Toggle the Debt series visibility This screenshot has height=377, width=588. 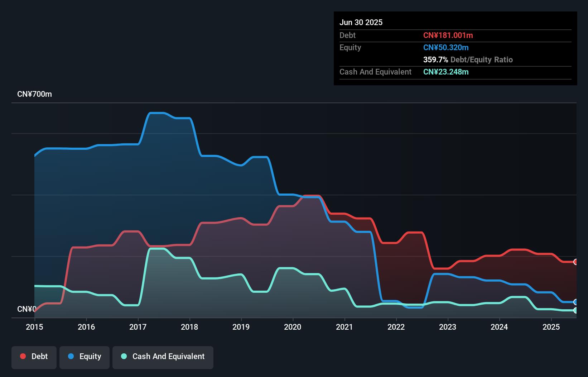click(34, 356)
